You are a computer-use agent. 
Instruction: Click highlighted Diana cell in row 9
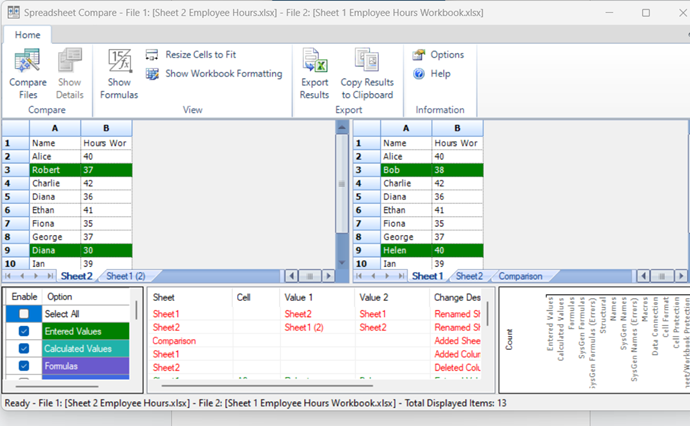(x=55, y=250)
